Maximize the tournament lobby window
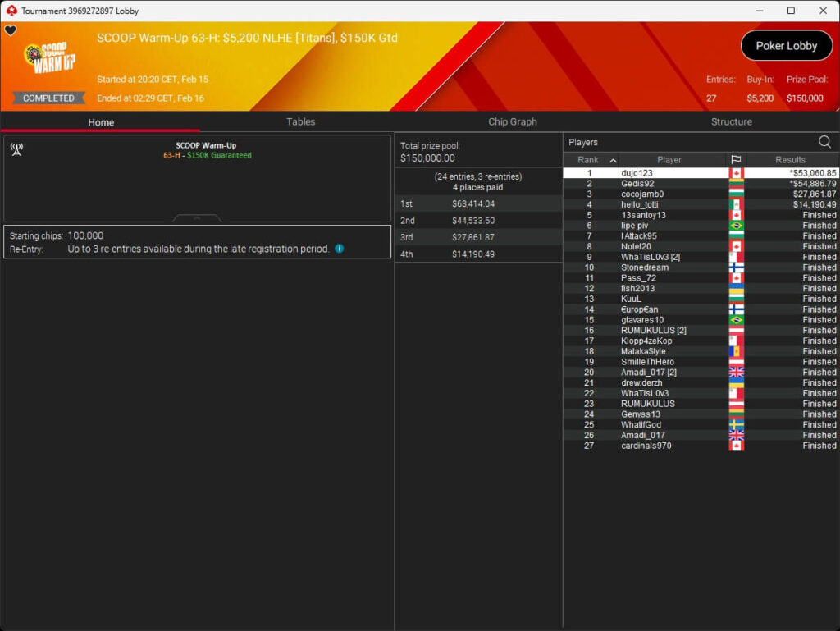 coord(791,11)
